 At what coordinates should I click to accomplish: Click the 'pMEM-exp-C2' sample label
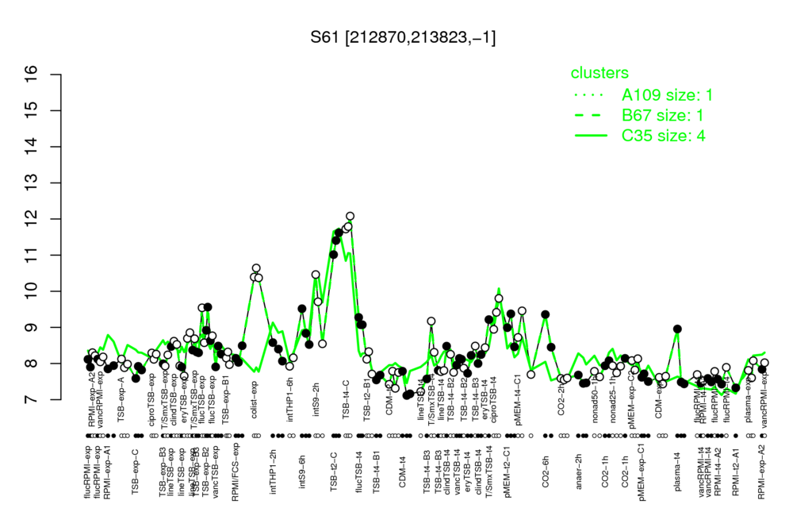click(x=631, y=400)
